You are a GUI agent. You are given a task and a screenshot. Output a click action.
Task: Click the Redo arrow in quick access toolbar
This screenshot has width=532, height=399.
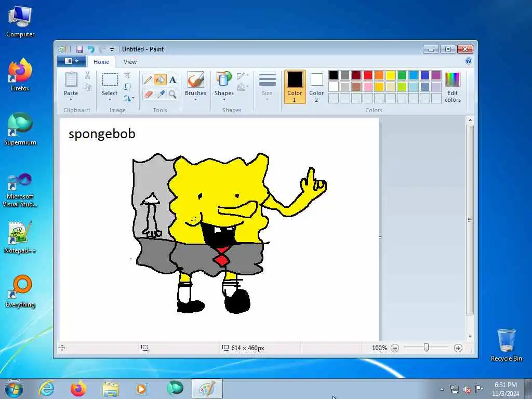coord(102,49)
